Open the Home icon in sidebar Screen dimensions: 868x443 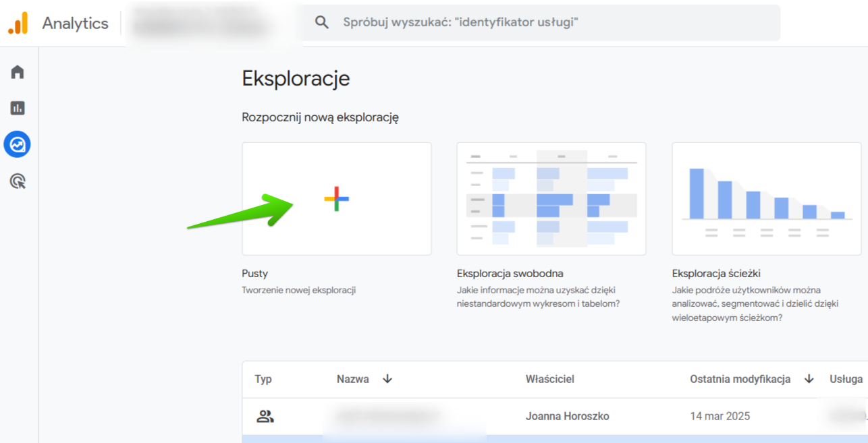[x=18, y=72]
